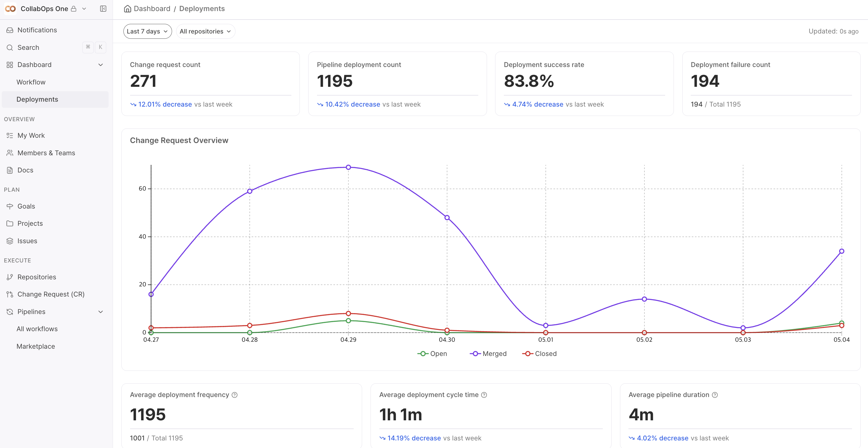The width and height of the screenshot is (868, 448).
Task: Click the home icon in breadcrumb
Action: coord(127,9)
